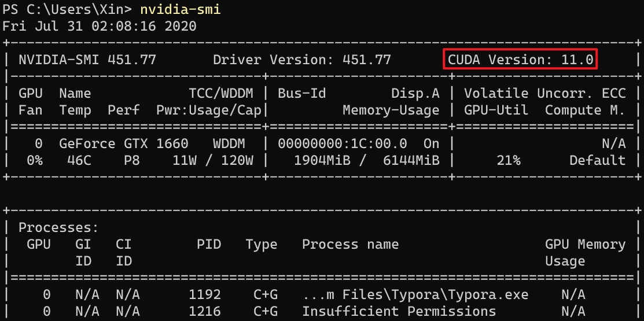Click the Bus-Id 00000000:1C:00.0 value

coord(342,143)
